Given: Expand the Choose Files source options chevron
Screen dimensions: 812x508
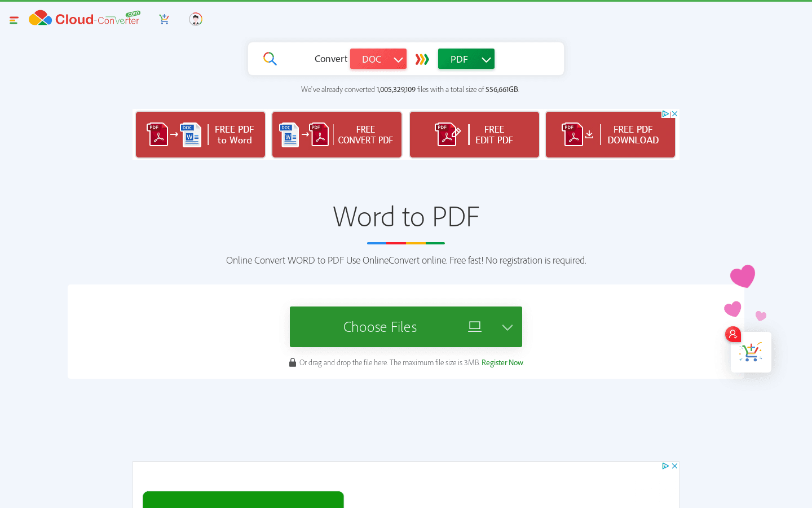Looking at the screenshot, I should pyautogui.click(x=507, y=326).
